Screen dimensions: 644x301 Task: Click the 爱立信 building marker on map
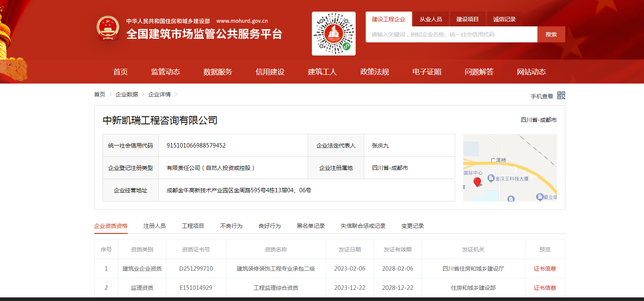[539, 197]
